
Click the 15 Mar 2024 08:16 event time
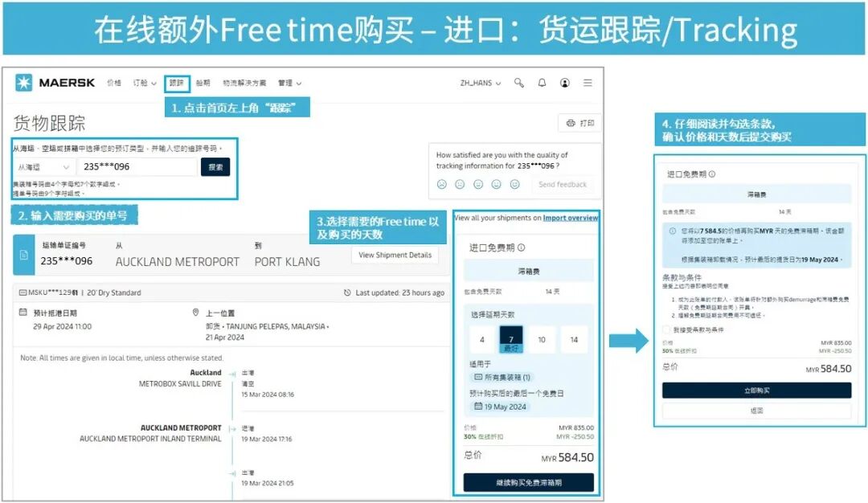click(268, 395)
